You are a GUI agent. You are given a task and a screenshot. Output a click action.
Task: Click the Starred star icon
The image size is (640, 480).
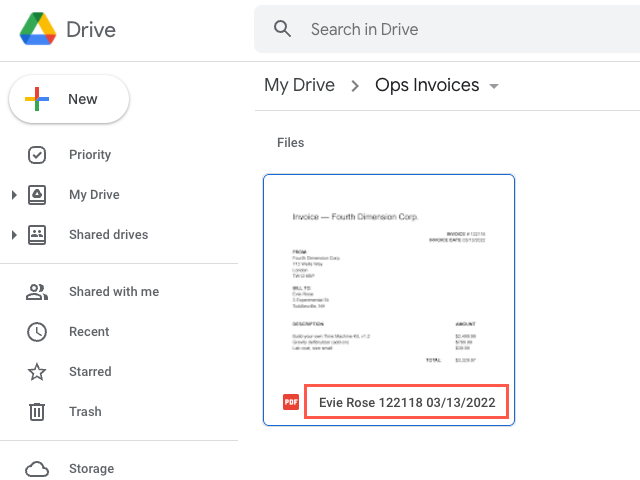click(x=37, y=371)
